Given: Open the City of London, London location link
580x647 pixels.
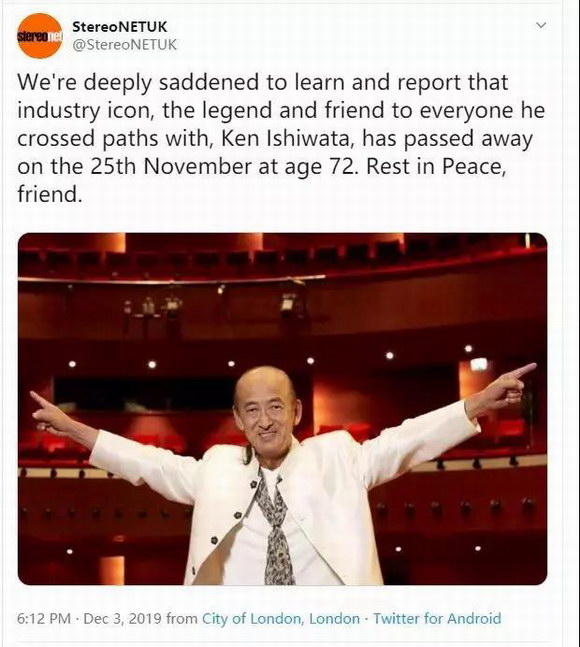Looking at the screenshot, I should click(281, 619).
